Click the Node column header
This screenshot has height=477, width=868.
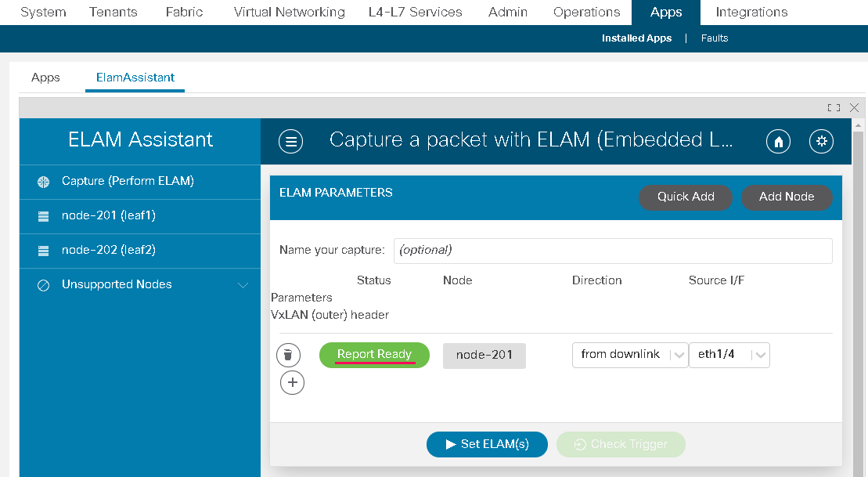tap(457, 281)
